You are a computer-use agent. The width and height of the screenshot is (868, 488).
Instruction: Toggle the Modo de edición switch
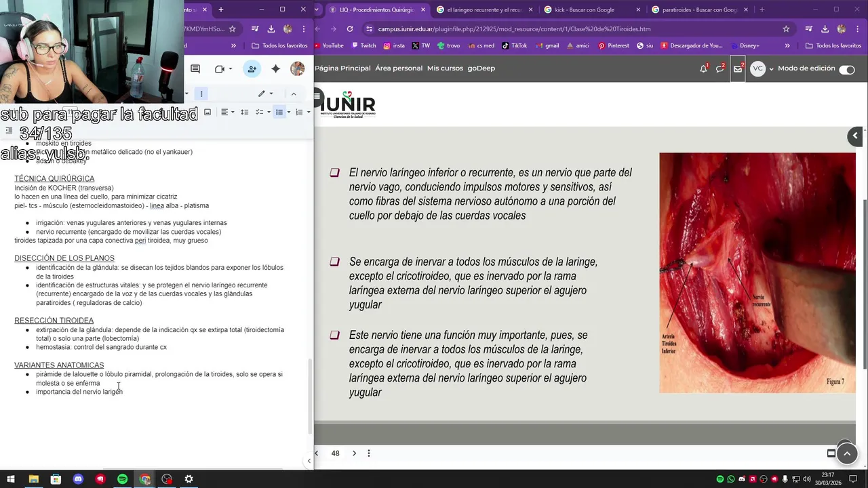pyautogui.click(x=846, y=70)
